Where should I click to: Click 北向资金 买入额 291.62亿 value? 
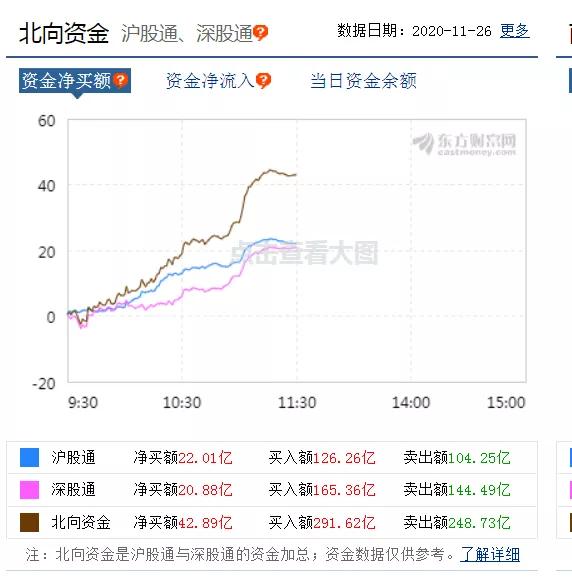[344, 523]
